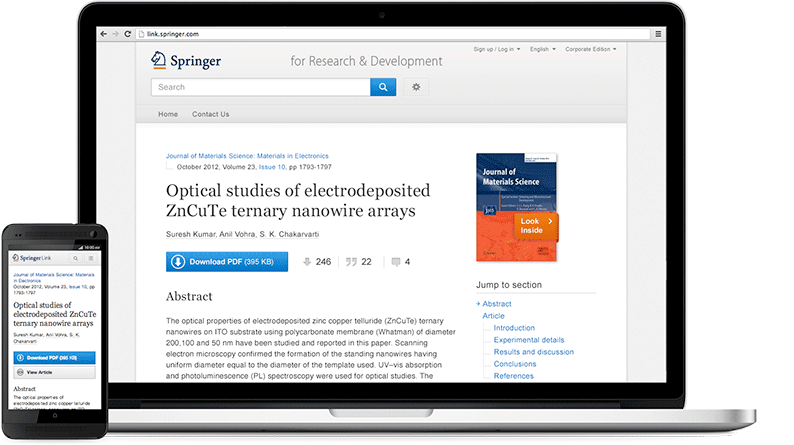Image resolution: width=794 pixels, height=445 pixels.
Task: Click the Springer horse logo
Action: tap(158, 60)
